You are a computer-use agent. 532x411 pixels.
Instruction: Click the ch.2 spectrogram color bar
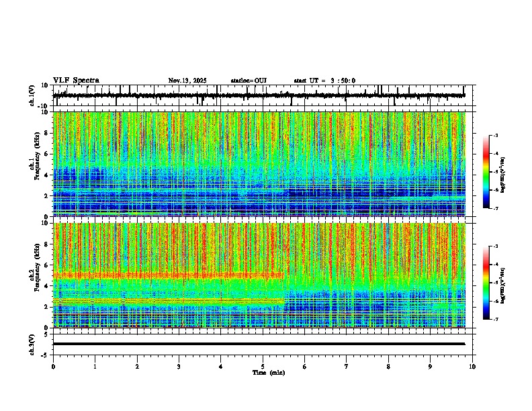click(486, 283)
